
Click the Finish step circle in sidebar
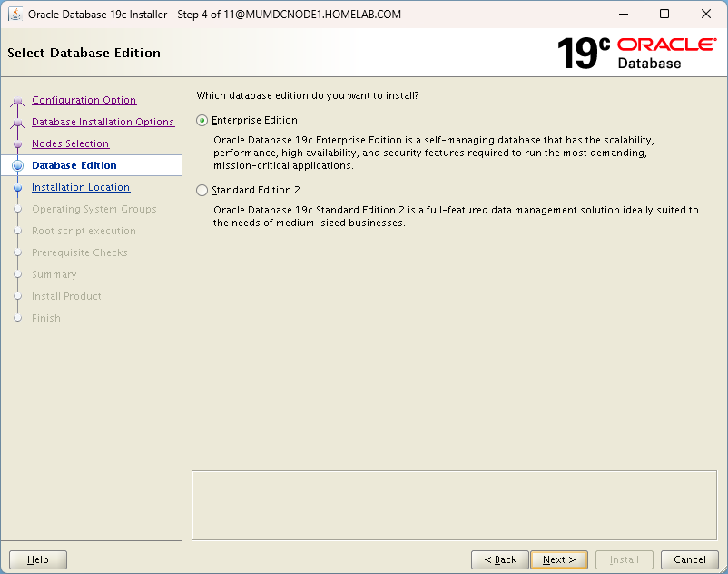pyautogui.click(x=18, y=318)
